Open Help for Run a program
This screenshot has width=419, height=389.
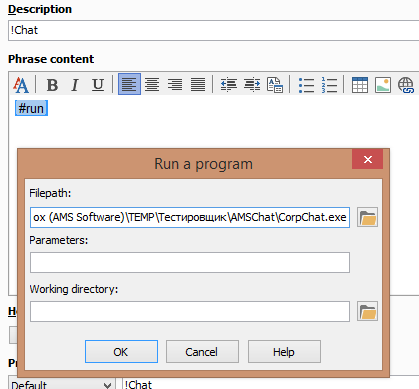(x=284, y=352)
